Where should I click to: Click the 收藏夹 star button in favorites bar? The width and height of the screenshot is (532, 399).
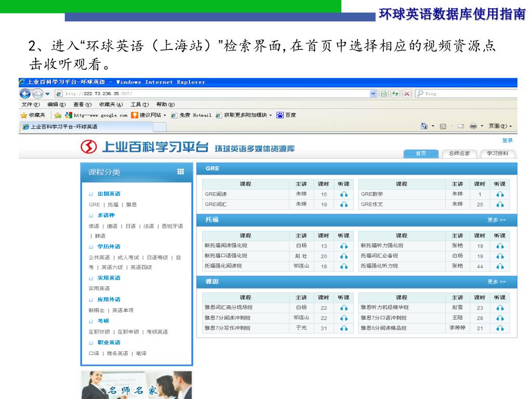[33, 115]
